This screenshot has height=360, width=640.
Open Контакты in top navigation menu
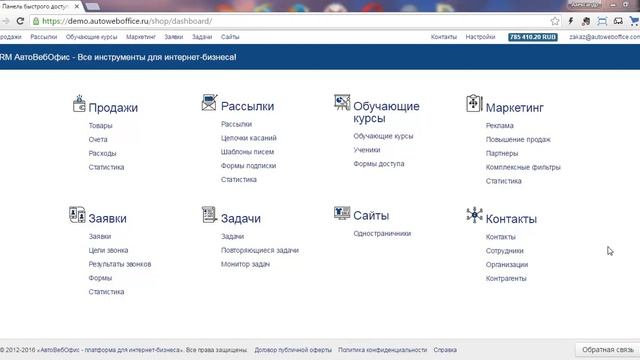tap(444, 37)
